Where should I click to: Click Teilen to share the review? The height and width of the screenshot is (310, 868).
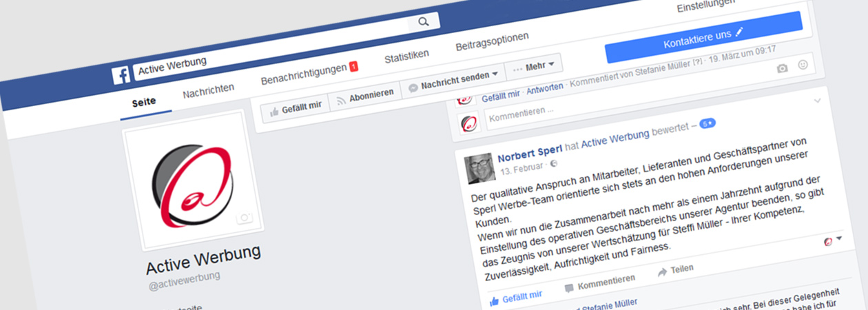pos(676,270)
